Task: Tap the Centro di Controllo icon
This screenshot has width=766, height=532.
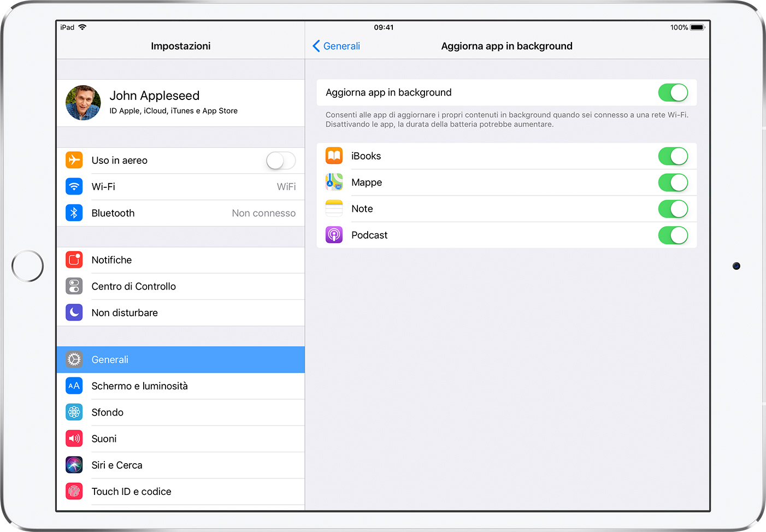Action: pyautogui.click(x=74, y=286)
